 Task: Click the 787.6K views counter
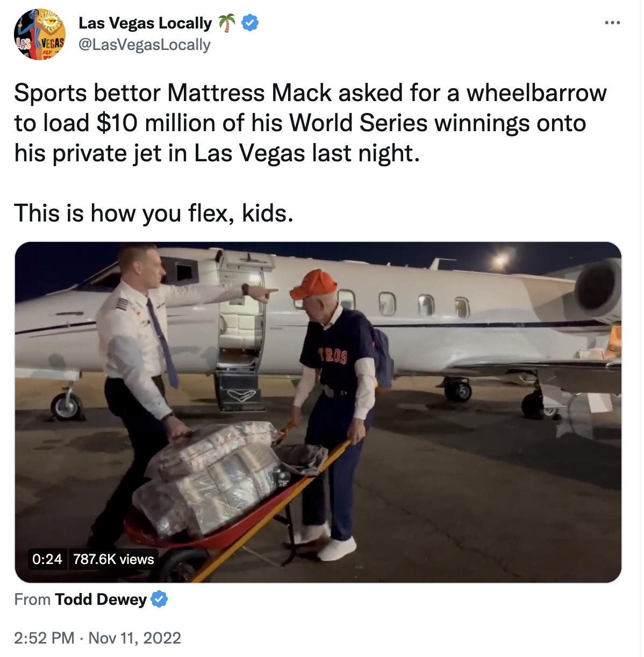click(113, 559)
